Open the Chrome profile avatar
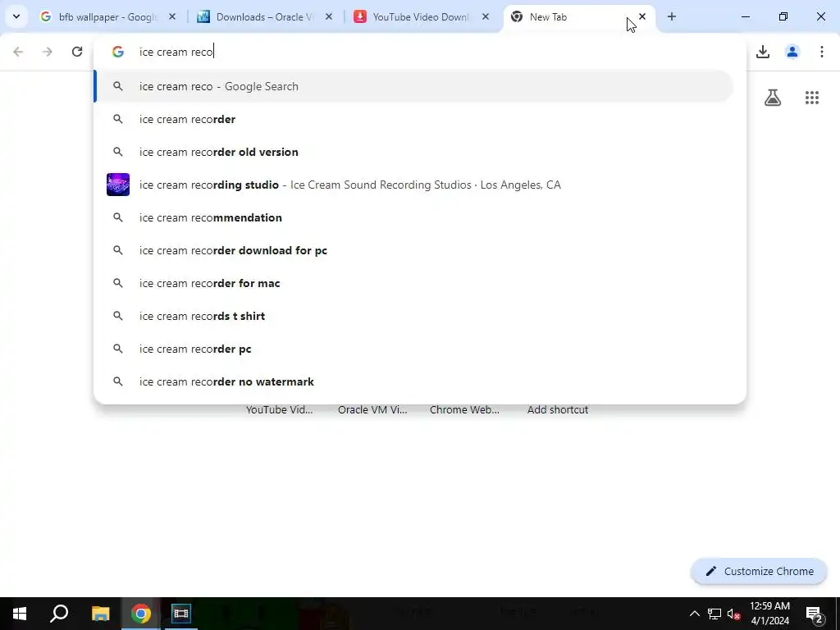The height and width of the screenshot is (630, 840). coord(792,52)
